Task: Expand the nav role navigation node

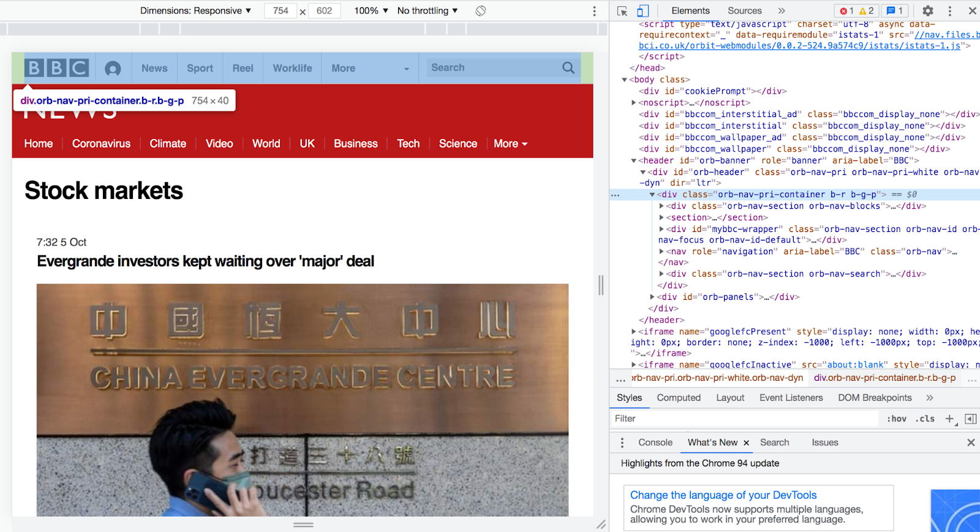Action: [x=661, y=252]
